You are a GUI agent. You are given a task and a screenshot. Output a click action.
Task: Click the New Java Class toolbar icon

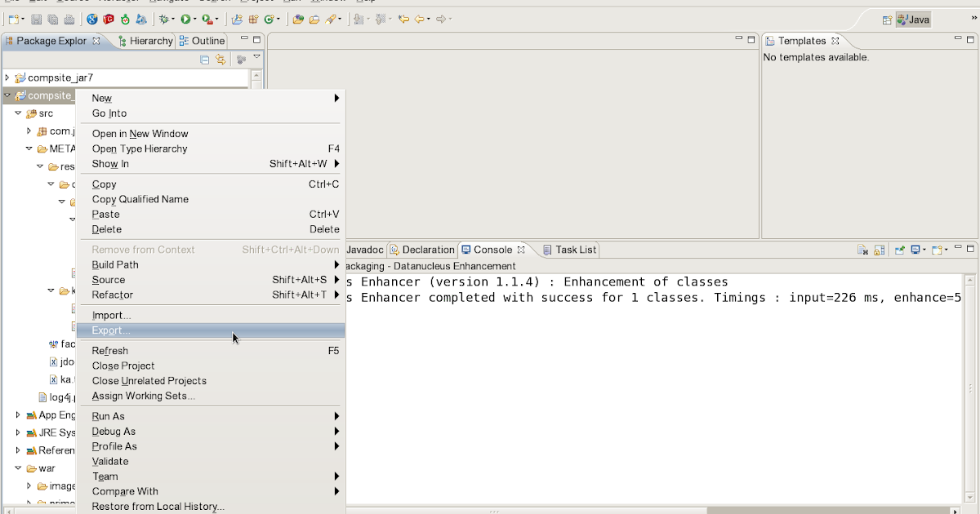[268, 19]
